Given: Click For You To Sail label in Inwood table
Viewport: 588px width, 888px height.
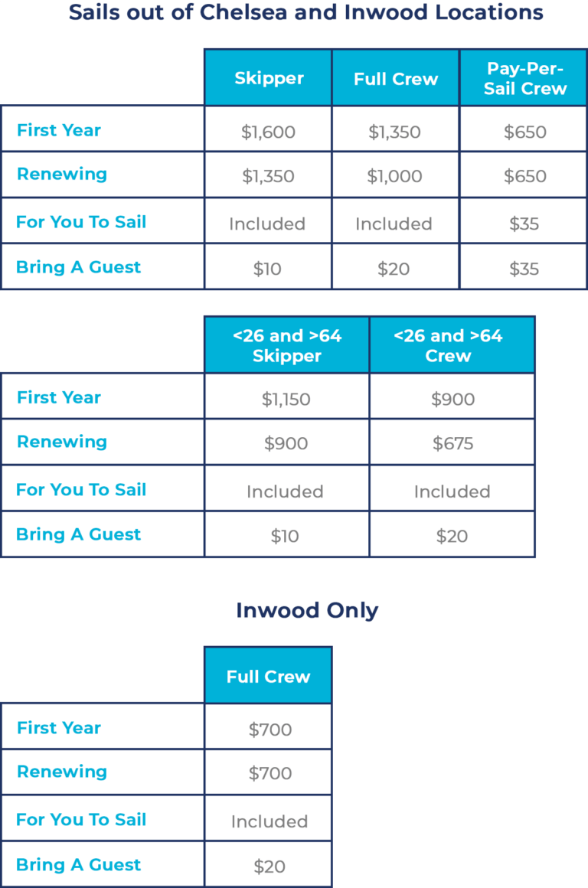Looking at the screenshot, I should tap(81, 819).
